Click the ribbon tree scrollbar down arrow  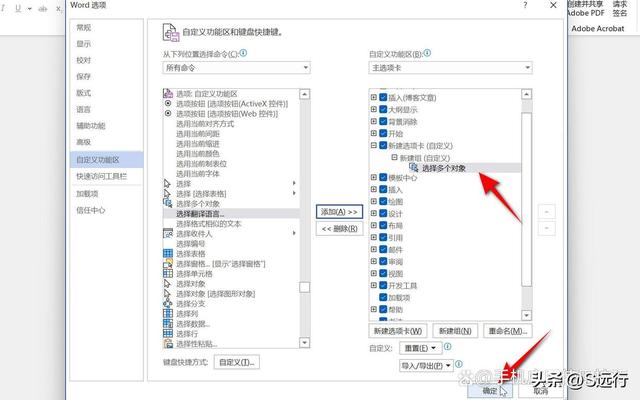pyautogui.click(x=527, y=315)
